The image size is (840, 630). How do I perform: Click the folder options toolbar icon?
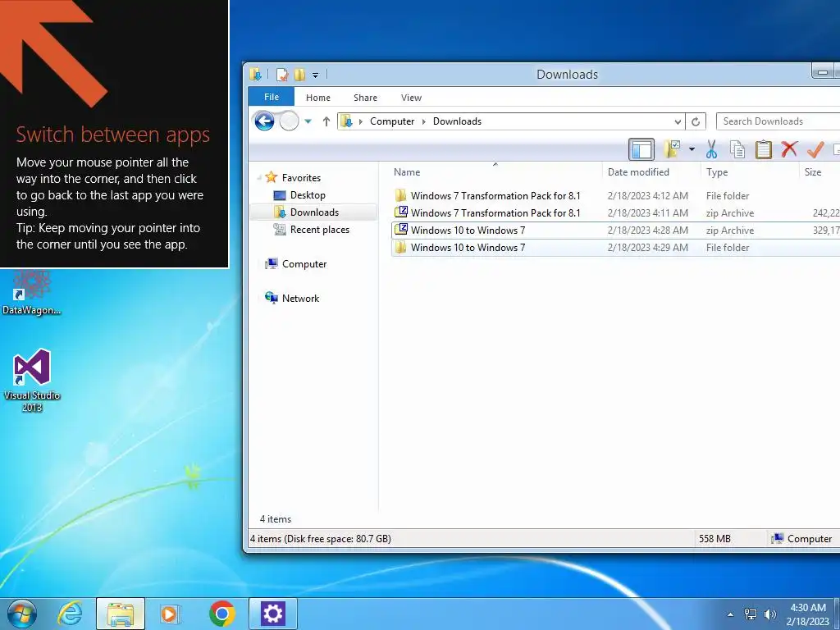click(672, 149)
